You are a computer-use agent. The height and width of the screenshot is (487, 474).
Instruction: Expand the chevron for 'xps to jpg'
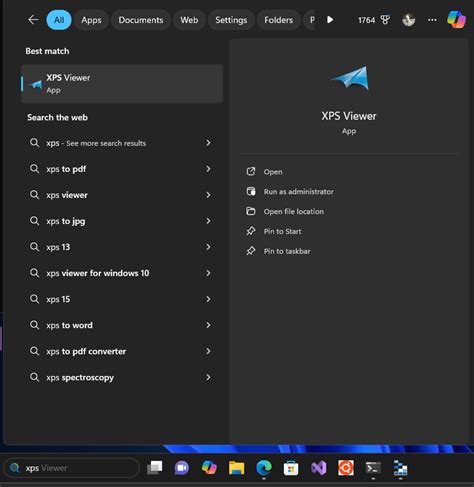[x=208, y=221]
